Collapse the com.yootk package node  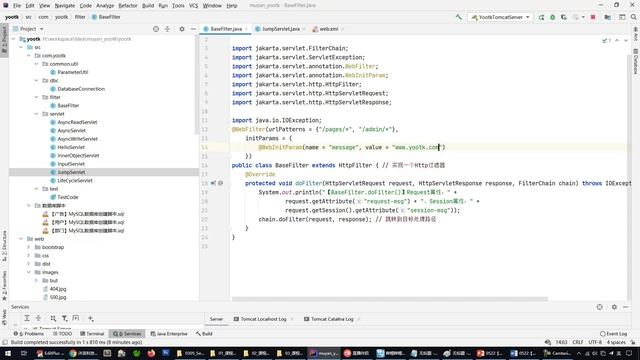tap(29, 56)
